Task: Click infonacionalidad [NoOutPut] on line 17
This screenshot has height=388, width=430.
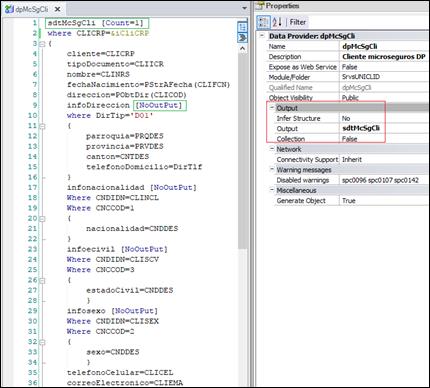Action: (x=132, y=188)
